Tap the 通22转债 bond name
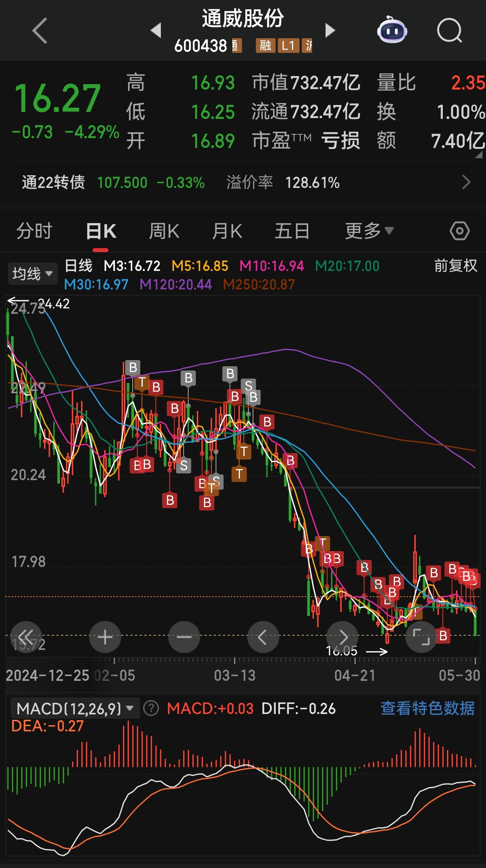The image size is (486, 868). click(x=53, y=183)
